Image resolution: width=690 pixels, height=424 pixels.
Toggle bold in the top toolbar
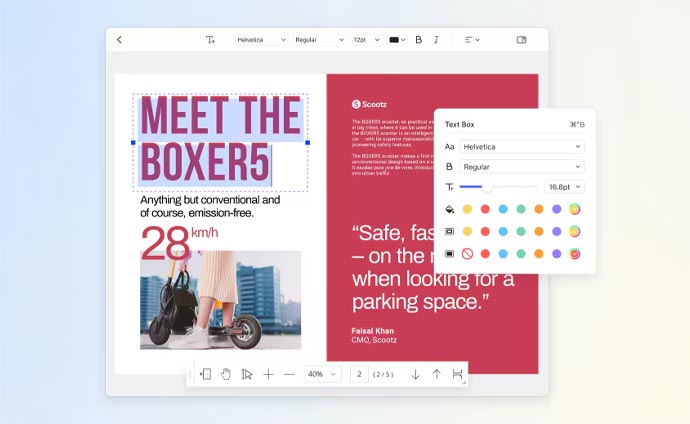click(418, 40)
